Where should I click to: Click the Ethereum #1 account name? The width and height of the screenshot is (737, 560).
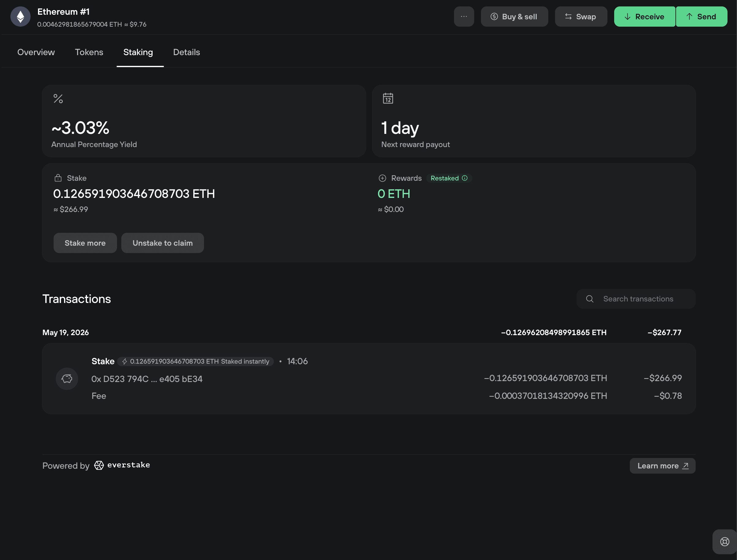pos(63,12)
